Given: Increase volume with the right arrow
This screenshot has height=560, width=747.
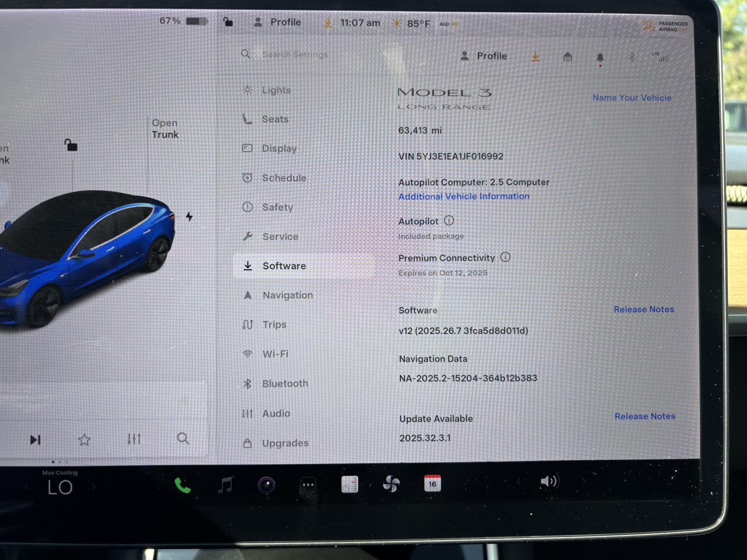Looking at the screenshot, I should coord(583,481).
